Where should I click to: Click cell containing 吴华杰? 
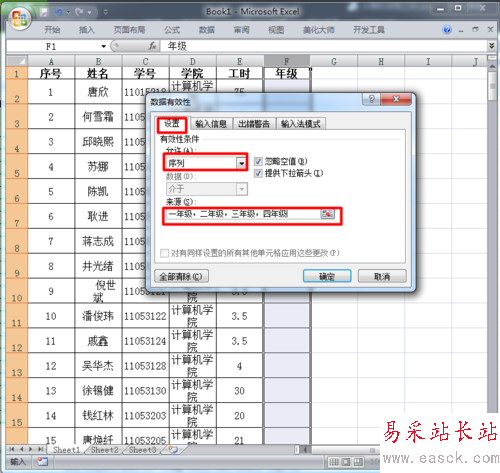click(98, 366)
